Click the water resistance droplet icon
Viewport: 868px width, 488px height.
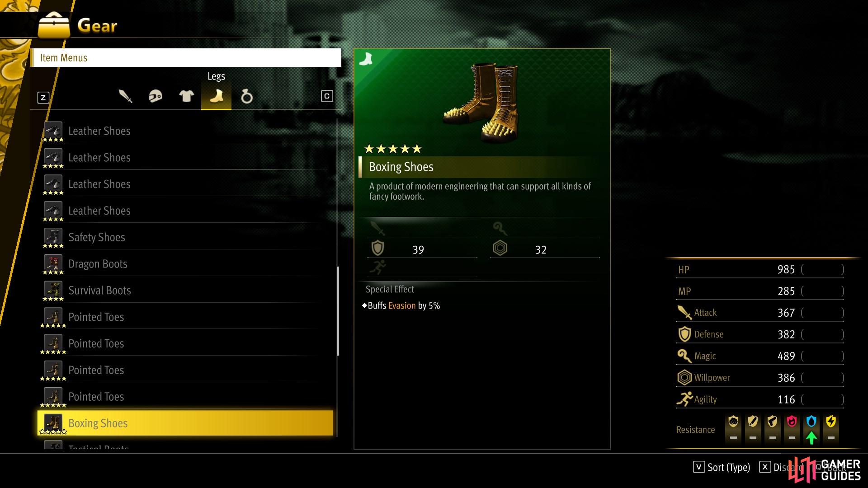[811, 422]
